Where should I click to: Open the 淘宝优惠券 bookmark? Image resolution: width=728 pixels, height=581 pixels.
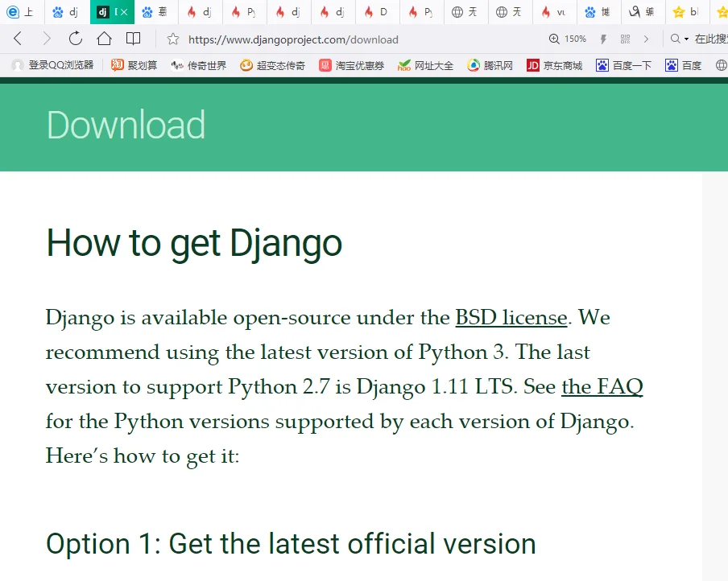351,65
